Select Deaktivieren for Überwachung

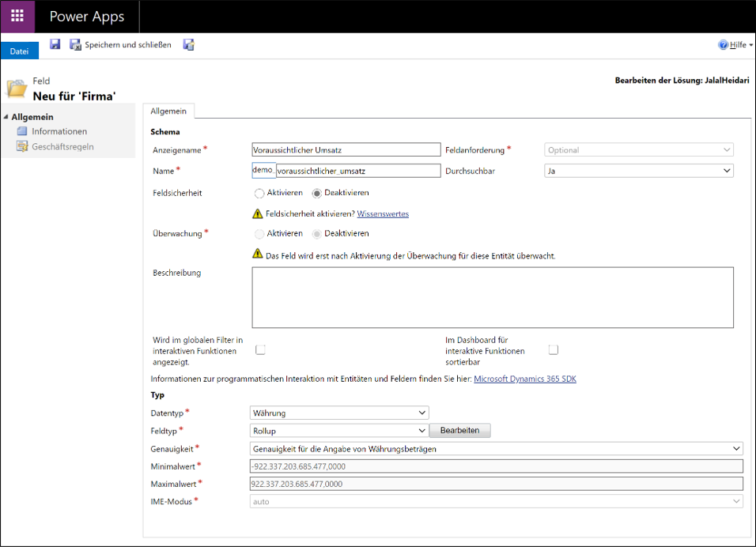coord(317,234)
